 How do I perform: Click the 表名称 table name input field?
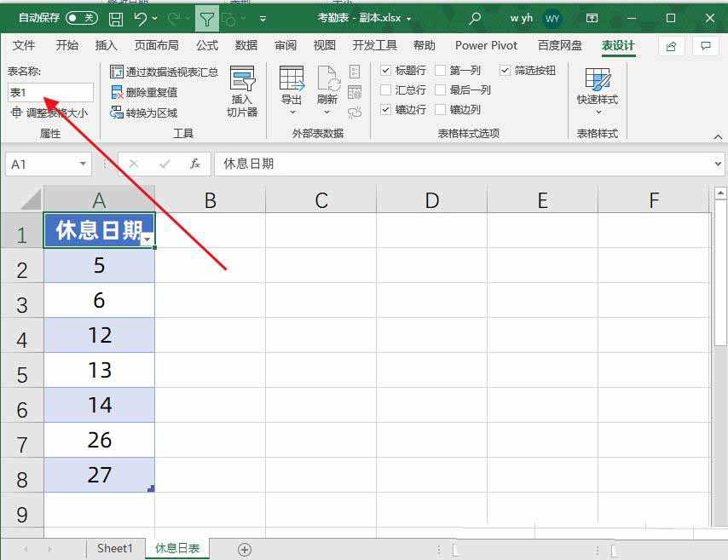tap(50, 92)
